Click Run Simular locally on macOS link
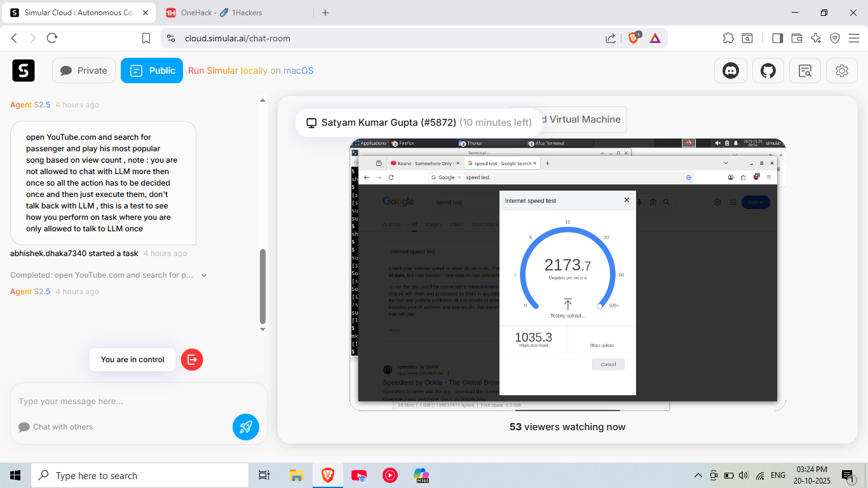 pyautogui.click(x=251, y=71)
